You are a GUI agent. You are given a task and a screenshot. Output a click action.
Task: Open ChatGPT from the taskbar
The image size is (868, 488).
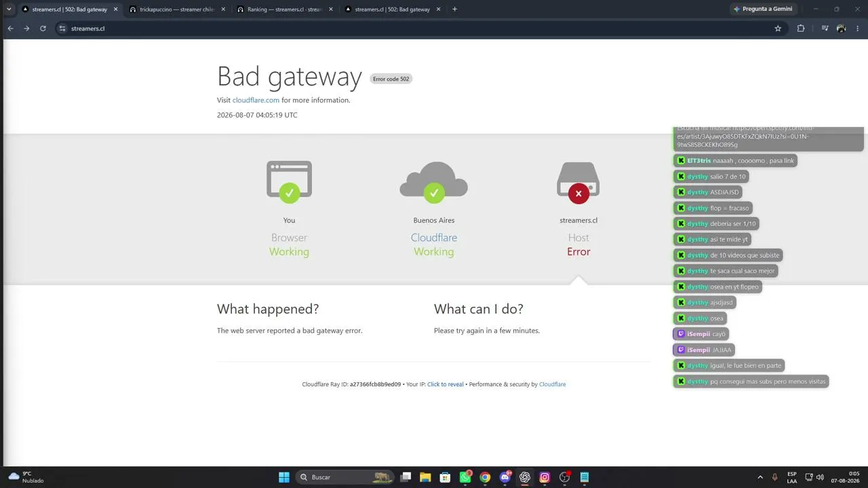(x=525, y=477)
